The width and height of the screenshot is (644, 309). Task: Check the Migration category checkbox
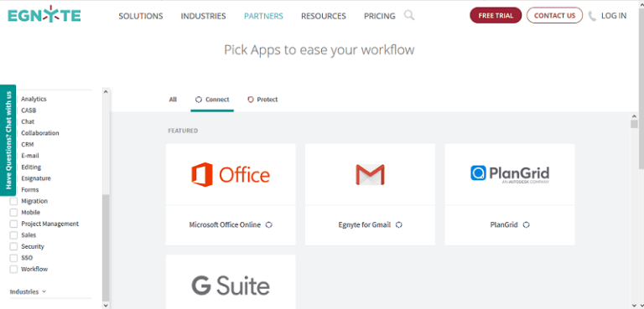click(x=13, y=201)
